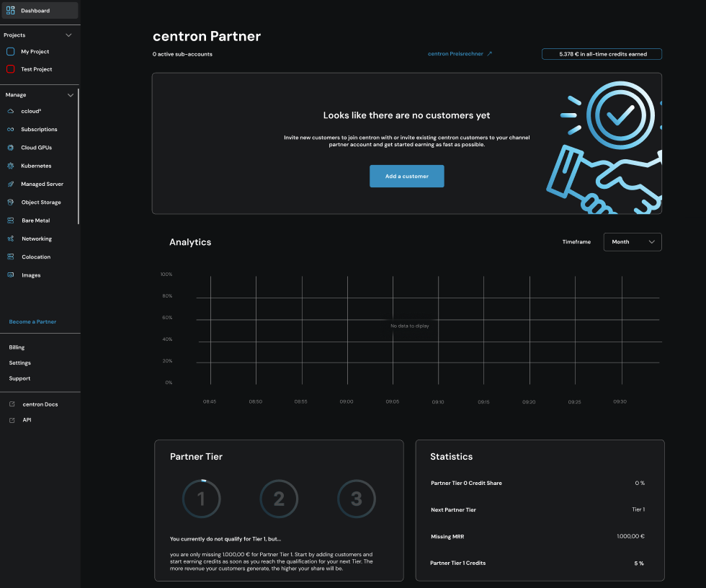Image resolution: width=706 pixels, height=588 pixels.
Task: Click Partner Tier 0 Credit Share row
Action: coord(537,483)
